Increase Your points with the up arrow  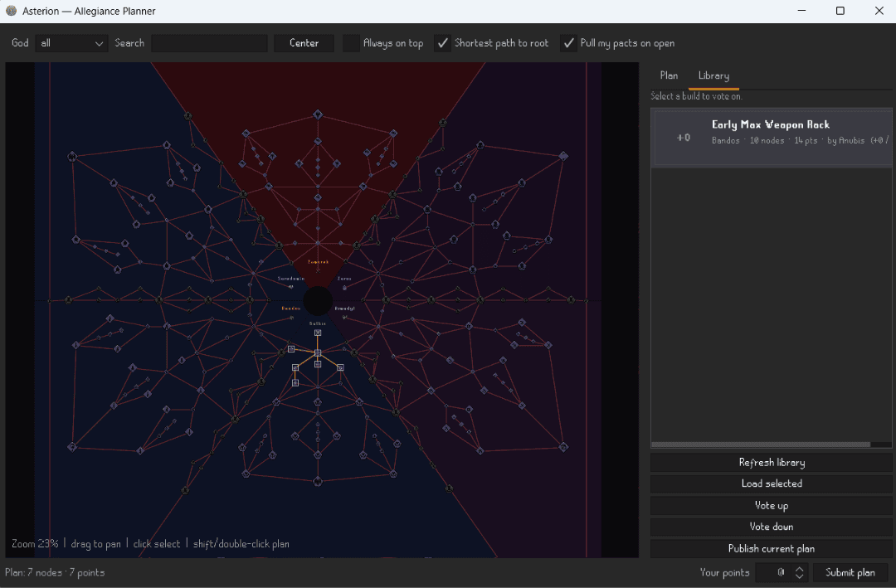pyautogui.click(x=800, y=569)
